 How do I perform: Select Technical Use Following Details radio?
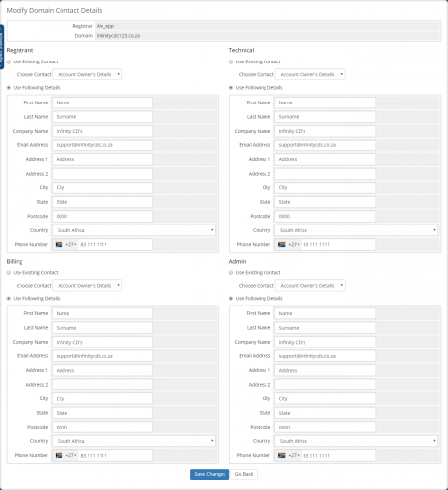point(231,88)
